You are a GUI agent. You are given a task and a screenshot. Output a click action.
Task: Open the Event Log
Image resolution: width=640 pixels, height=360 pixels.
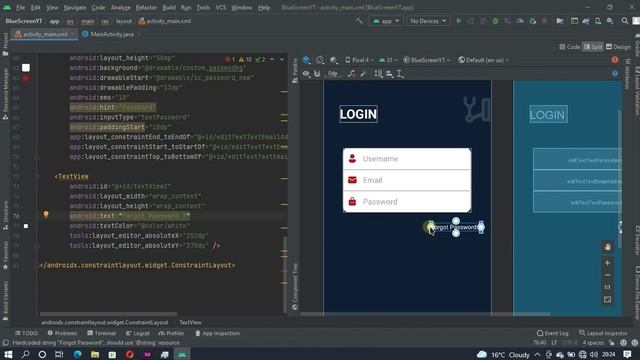pos(553,333)
